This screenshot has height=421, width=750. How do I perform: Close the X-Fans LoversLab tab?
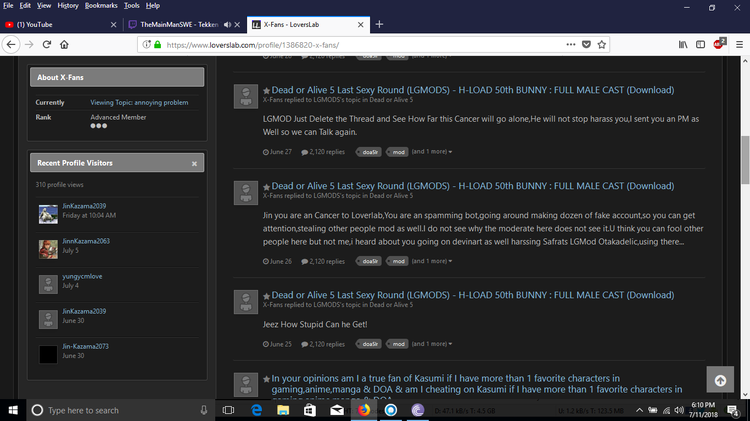click(361, 24)
